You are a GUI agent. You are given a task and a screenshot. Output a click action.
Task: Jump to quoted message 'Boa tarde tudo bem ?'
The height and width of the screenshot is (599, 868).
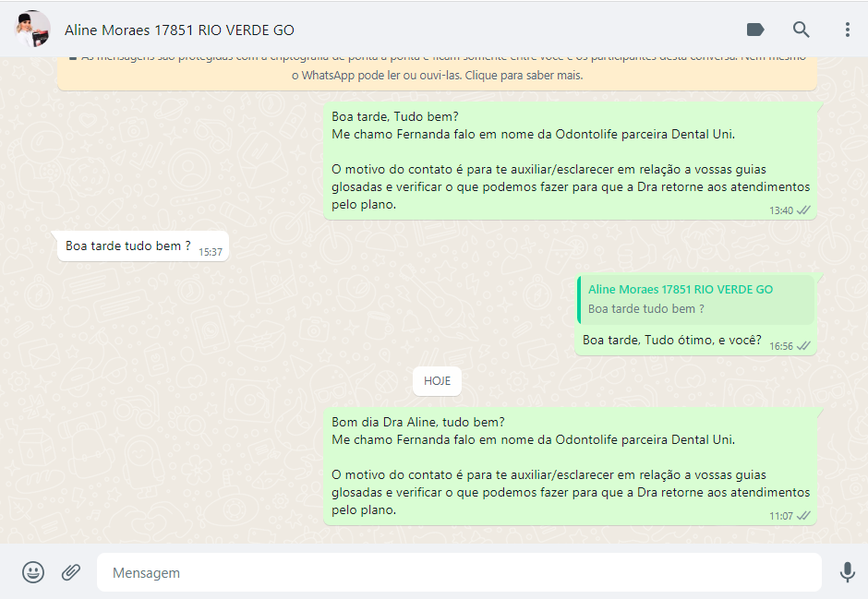pos(695,299)
